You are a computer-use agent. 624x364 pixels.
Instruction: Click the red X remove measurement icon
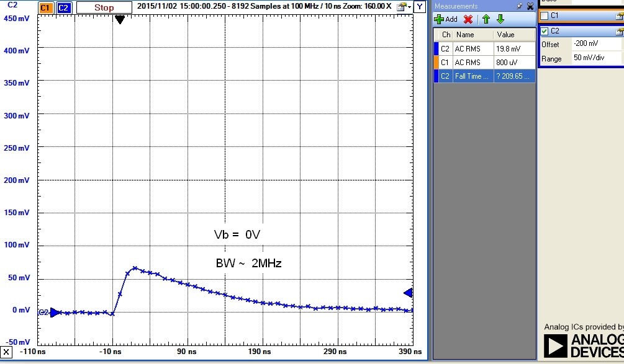468,19
